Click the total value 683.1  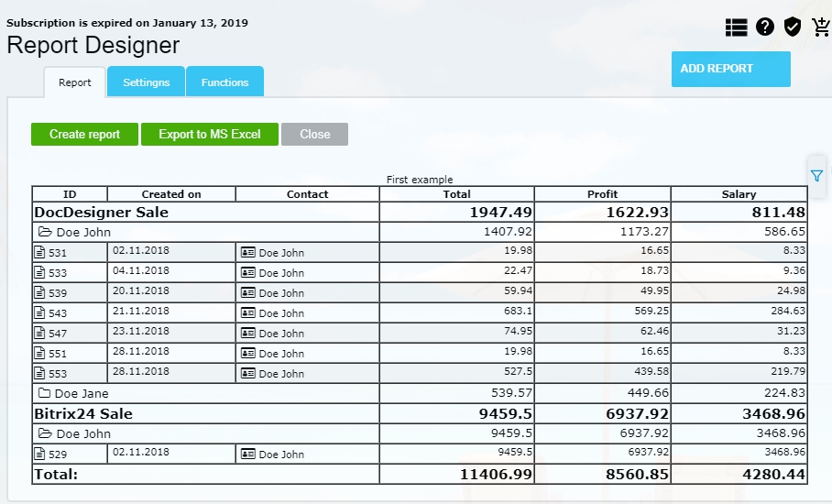pos(518,311)
